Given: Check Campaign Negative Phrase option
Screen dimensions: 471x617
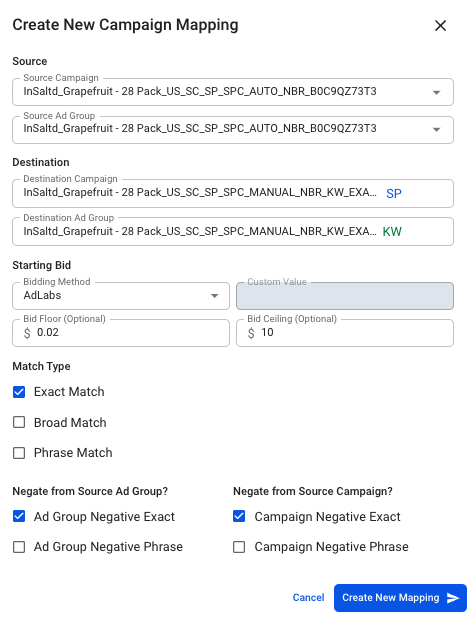Looking at the screenshot, I should (239, 547).
